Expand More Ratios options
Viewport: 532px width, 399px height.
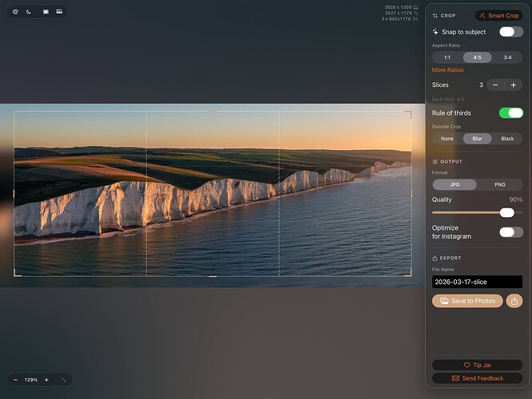coord(448,70)
